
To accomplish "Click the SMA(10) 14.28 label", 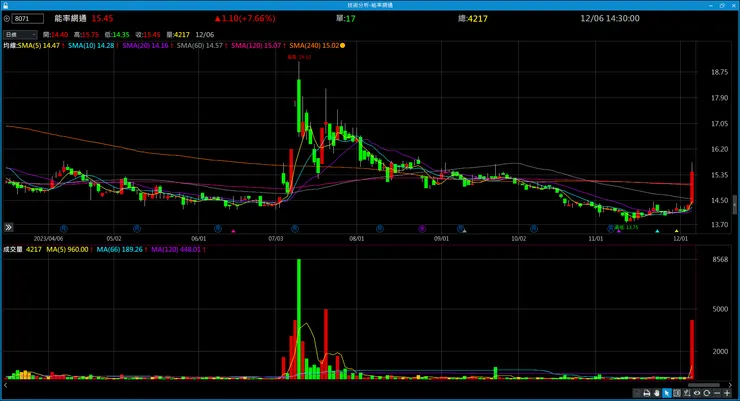I will (x=91, y=46).
